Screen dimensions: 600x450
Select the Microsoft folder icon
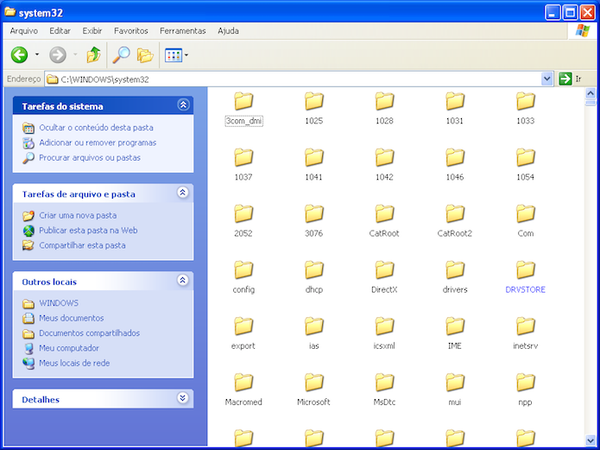(x=314, y=382)
